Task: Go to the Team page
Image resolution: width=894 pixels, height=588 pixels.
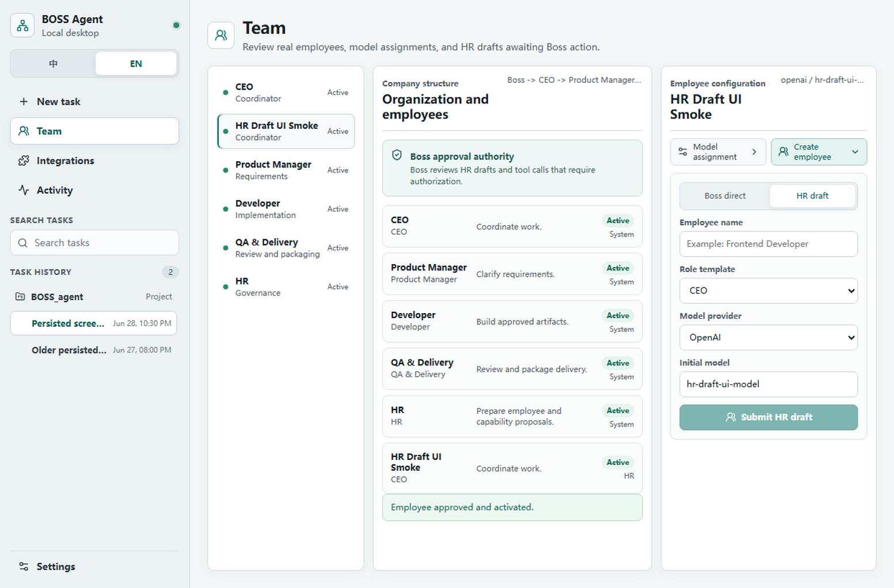Action: pyautogui.click(x=94, y=131)
